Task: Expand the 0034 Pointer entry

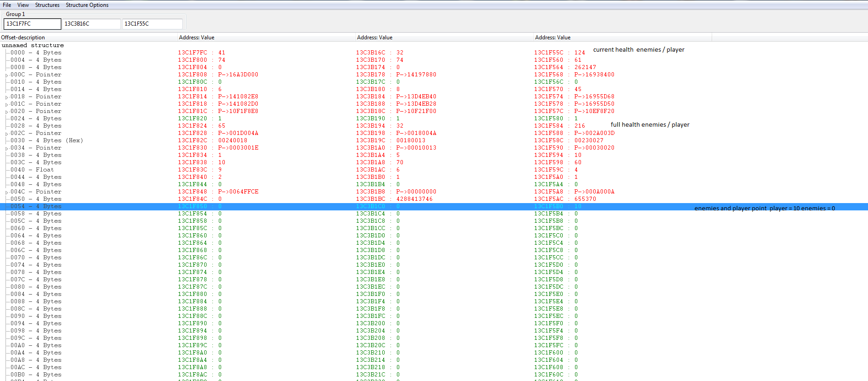Action: coord(6,148)
